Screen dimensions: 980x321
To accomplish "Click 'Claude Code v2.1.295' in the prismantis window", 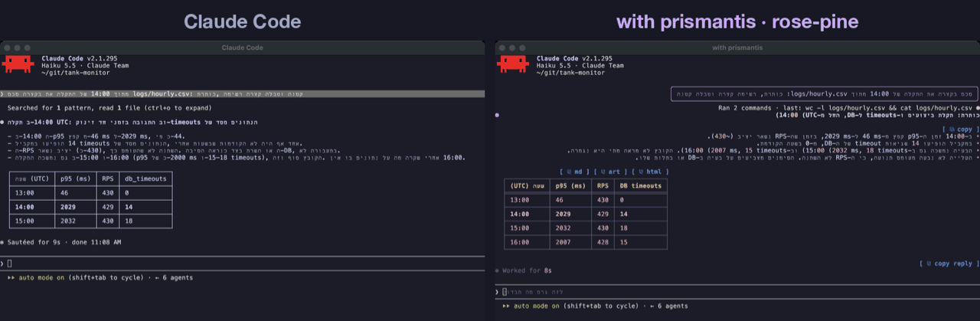I will click(x=574, y=58).
